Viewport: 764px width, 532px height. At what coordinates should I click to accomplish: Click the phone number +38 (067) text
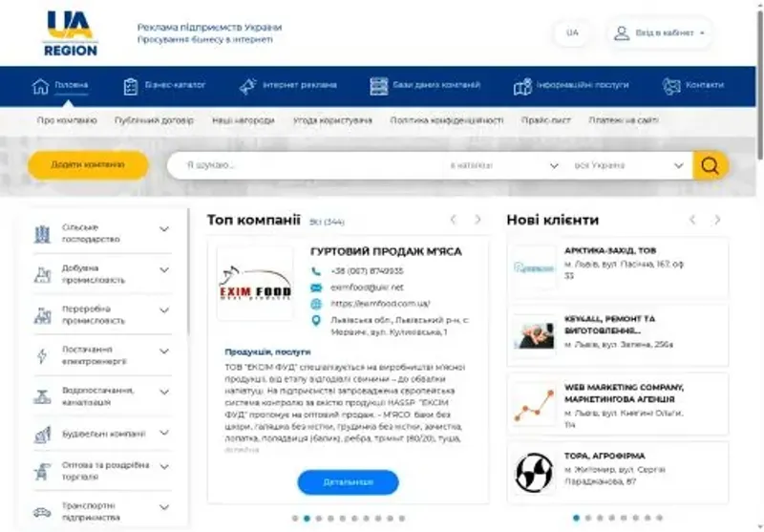click(x=367, y=271)
